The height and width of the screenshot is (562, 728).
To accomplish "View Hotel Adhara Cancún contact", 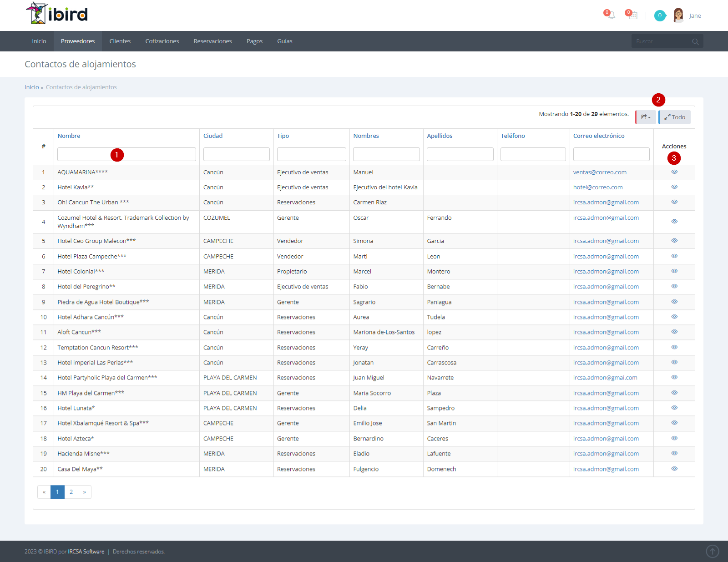I will (674, 317).
